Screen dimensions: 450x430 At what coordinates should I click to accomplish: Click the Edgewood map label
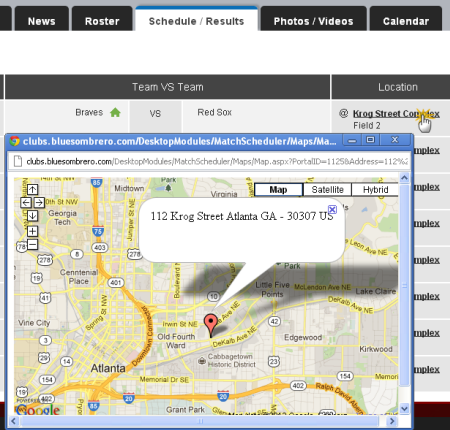point(303,337)
